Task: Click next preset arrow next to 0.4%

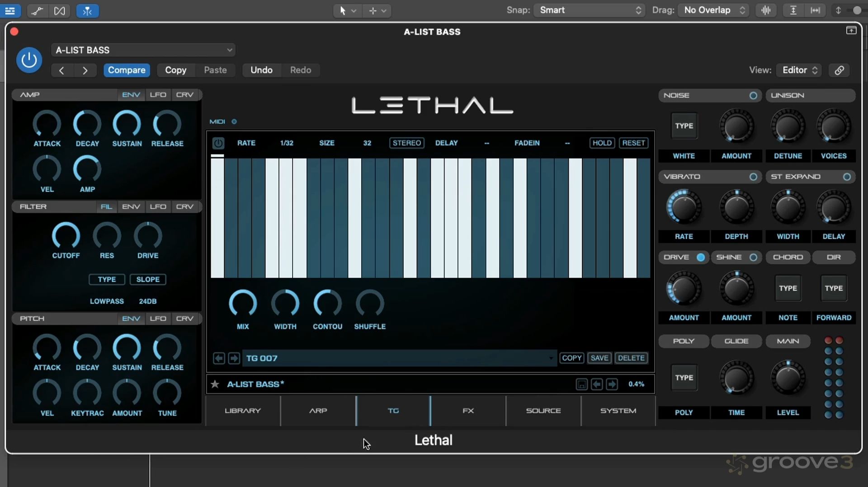Action: 612,384
